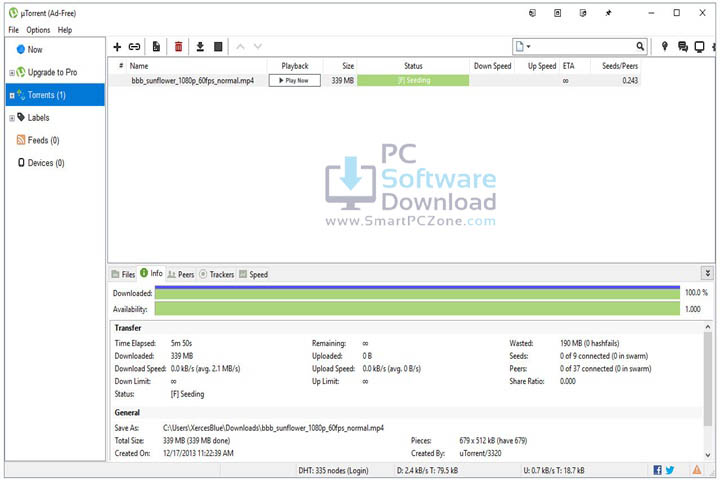Viewport: 720px width, 480px height.
Task: Click inside the search input field
Action: (x=582, y=46)
